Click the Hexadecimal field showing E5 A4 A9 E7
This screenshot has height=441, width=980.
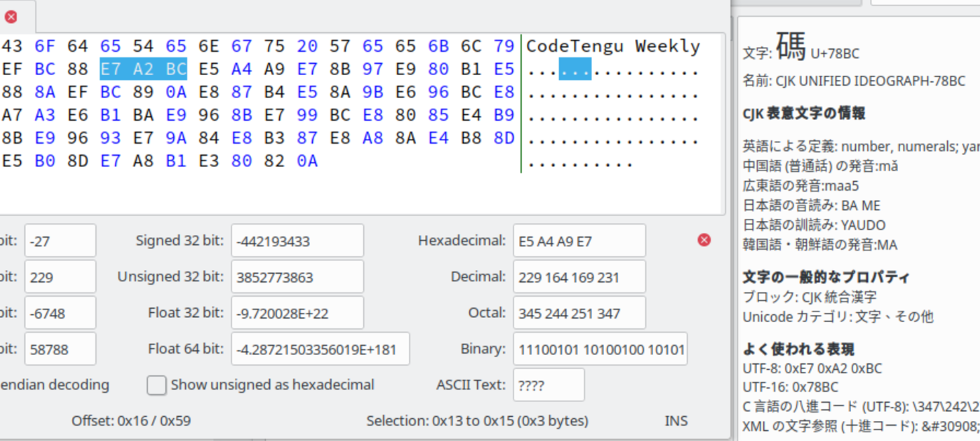coord(579,240)
